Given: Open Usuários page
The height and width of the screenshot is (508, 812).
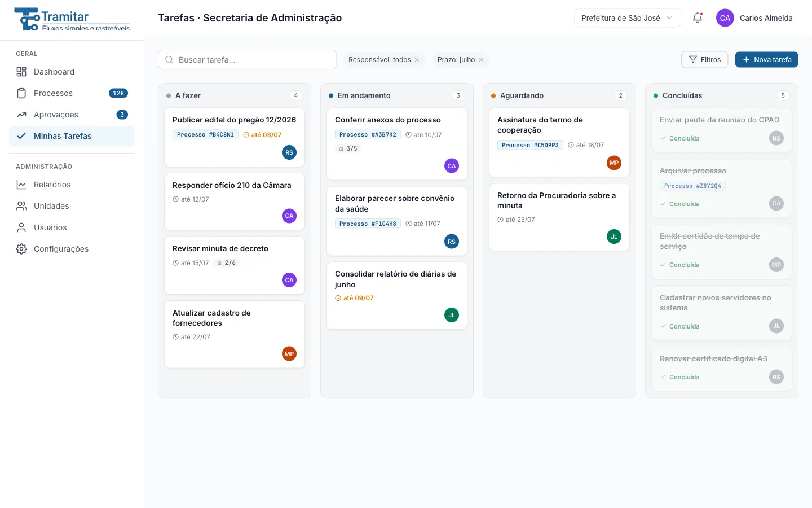Looking at the screenshot, I should click(x=72, y=227).
